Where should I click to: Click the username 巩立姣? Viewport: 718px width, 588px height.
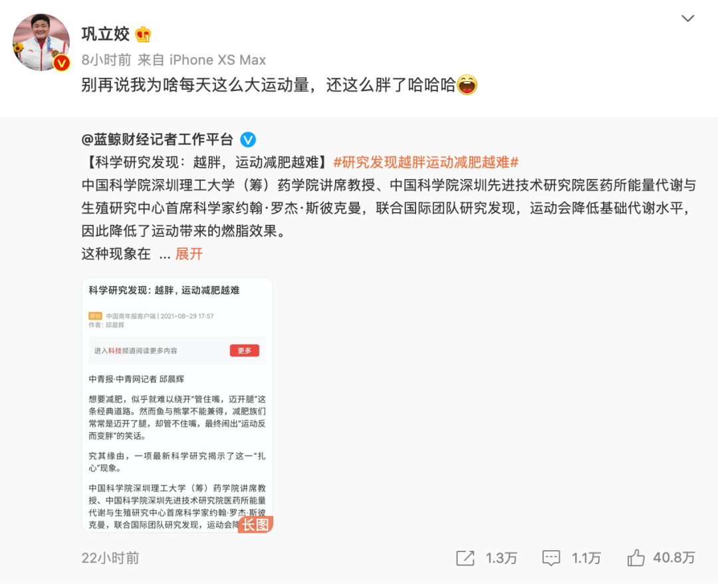click(x=106, y=35)
